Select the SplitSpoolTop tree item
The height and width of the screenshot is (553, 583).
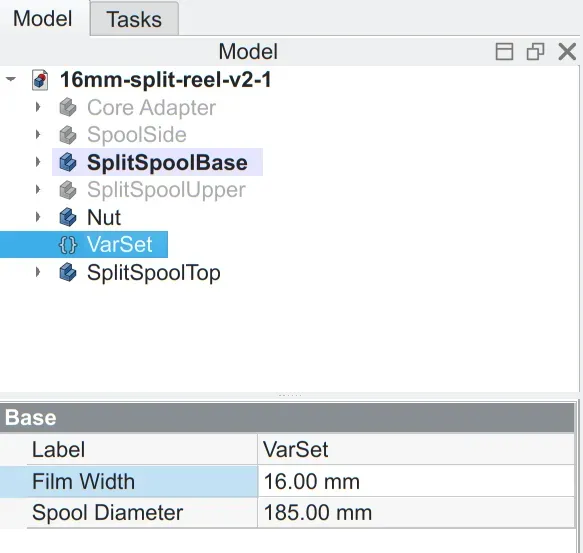pos(154,273)
